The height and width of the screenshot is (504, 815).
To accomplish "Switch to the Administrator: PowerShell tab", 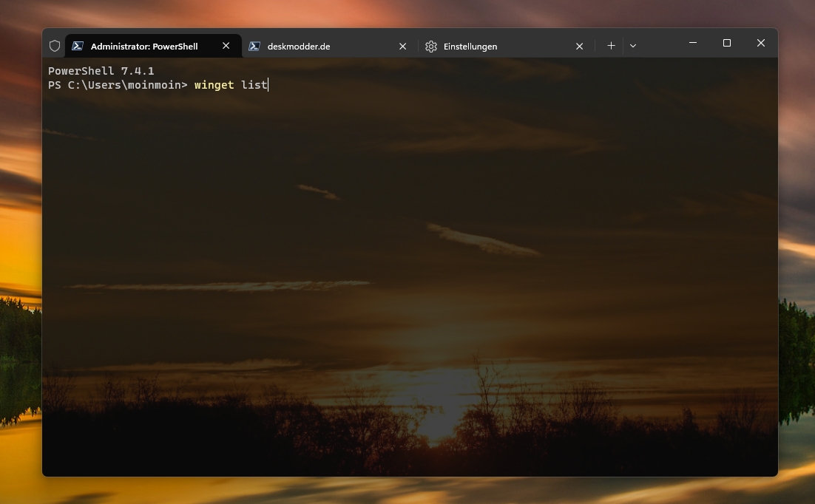I will point(144,47).
